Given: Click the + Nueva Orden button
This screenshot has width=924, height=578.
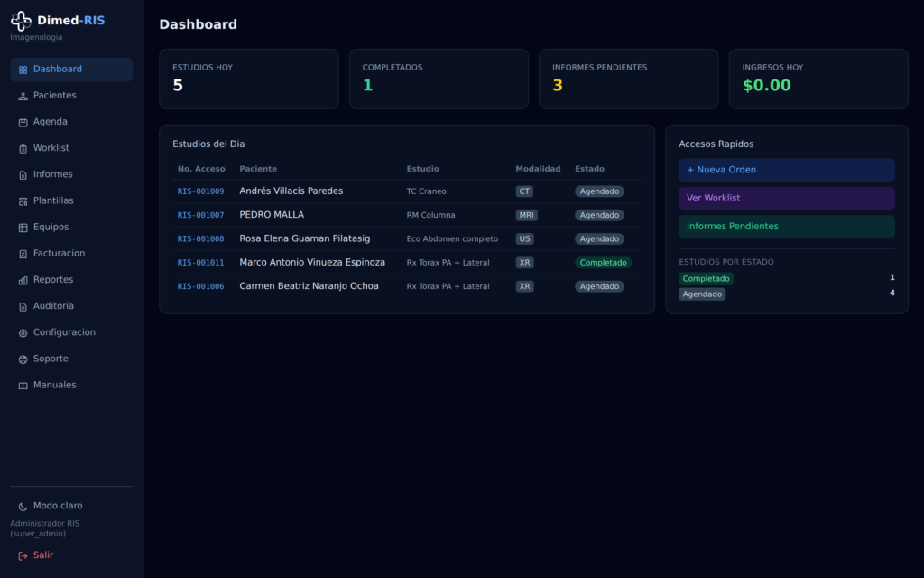Looking at the screenshot, I should 787,170.
